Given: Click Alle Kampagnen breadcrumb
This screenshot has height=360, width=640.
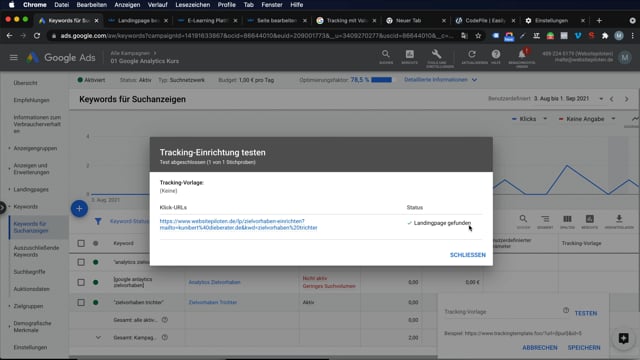Looking at the screenshot, I should pyautogui.click(x=130, y=53).
